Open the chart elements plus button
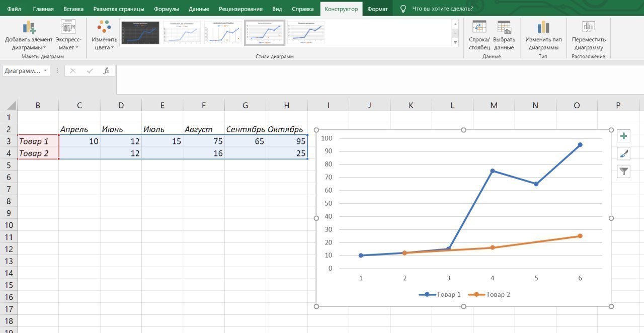644x333 pixels. [x=624, y=136]
